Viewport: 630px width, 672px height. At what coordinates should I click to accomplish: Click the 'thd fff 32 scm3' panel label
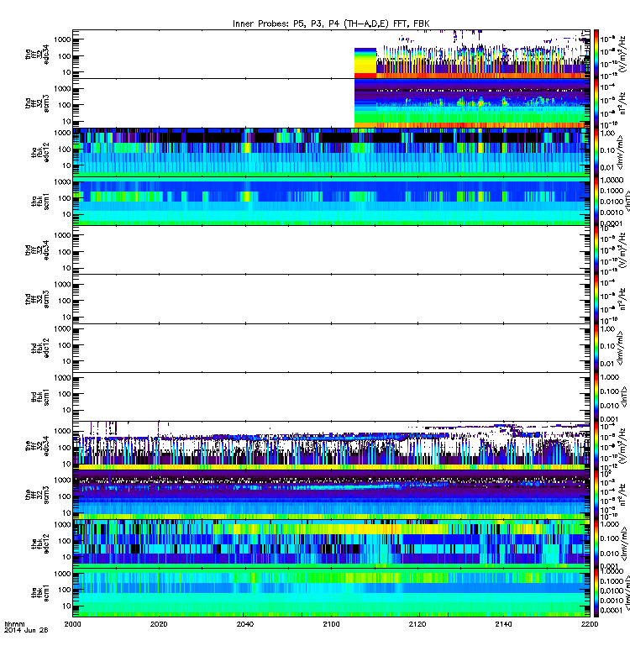37,299
